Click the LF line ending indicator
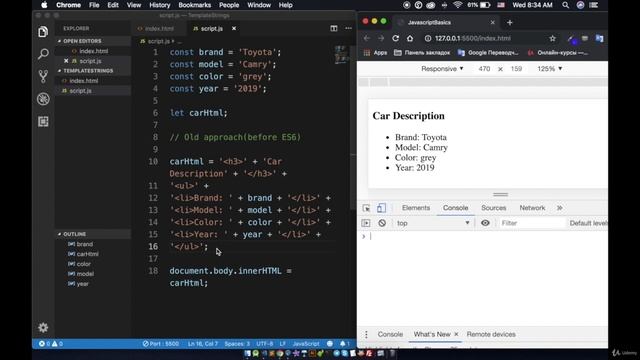Viewport: 640px width, 360px height. (282, 344)
